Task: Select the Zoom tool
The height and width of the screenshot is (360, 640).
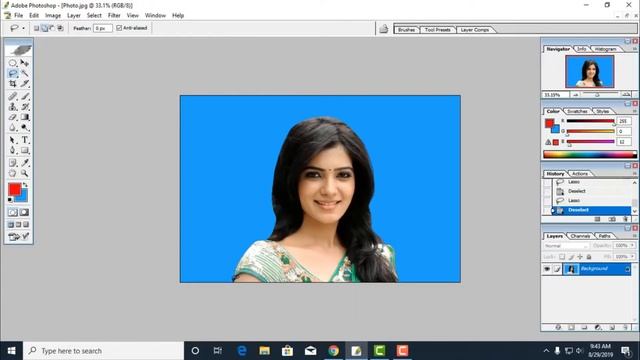Action: [x=25, y=173]
